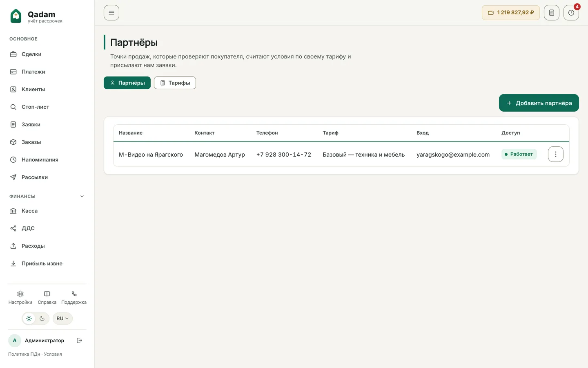The width and height of the screenshot is (588, 368).
Task: Go to Сделки in sidebar
Action: (x=47, y=54)
